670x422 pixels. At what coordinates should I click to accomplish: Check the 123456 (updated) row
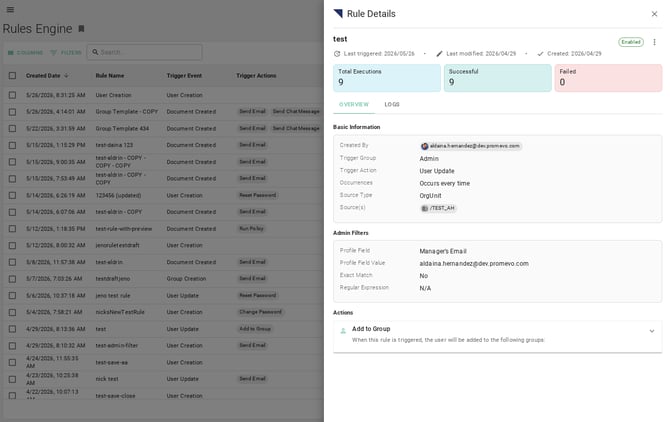coord(12,195)
